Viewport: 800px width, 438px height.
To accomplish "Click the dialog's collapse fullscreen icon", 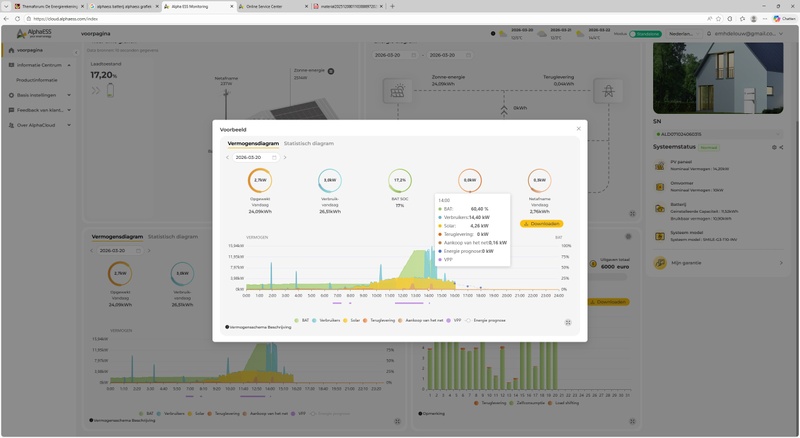I will [568, 322].
